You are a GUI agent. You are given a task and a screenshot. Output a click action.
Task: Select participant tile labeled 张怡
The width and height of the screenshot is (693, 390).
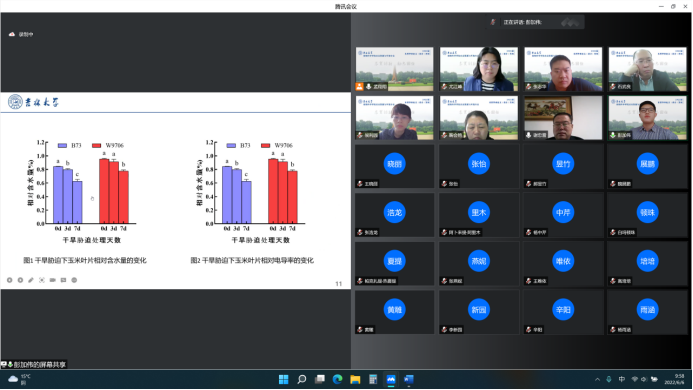479,166
